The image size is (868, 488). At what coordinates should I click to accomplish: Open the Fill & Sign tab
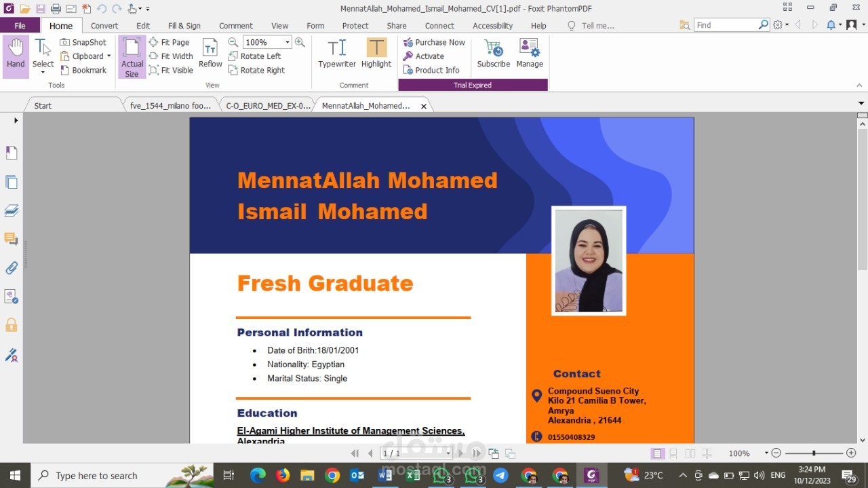pyautogui.click(x=184, y=26)
